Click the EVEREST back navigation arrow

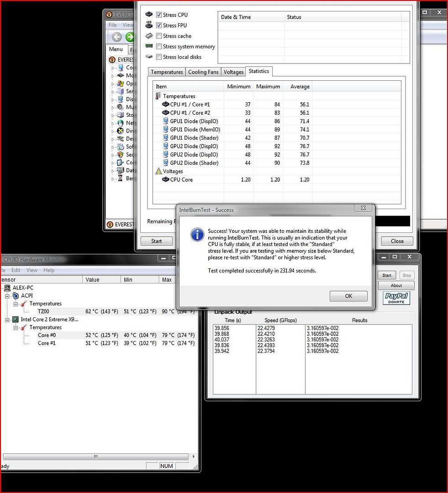pyautogui.click(x=117, y=37)
